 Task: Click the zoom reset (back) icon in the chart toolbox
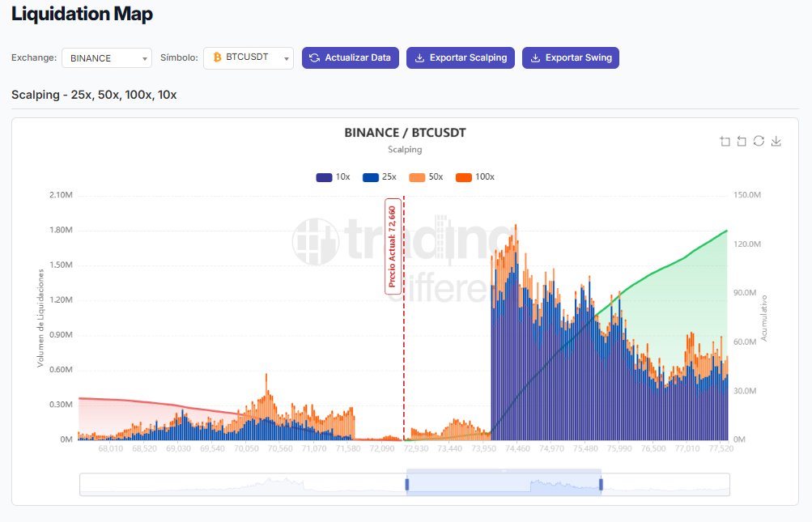pyautogui.click(x=742, y=141)
